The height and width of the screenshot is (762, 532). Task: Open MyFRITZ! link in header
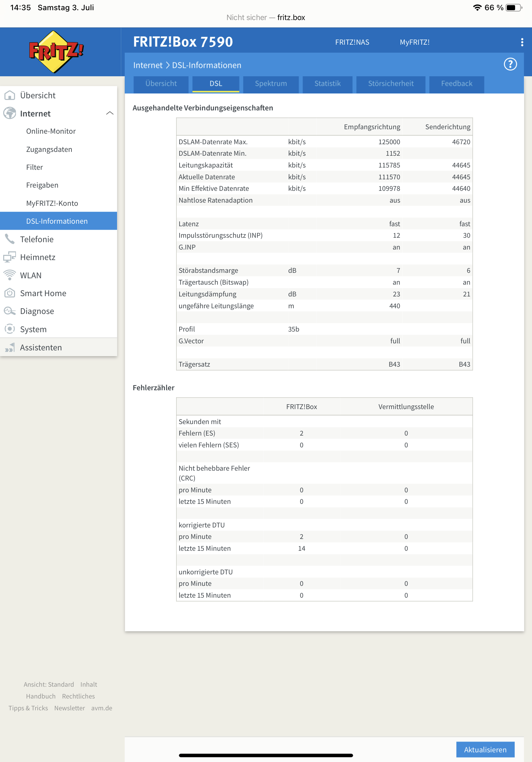414,42
